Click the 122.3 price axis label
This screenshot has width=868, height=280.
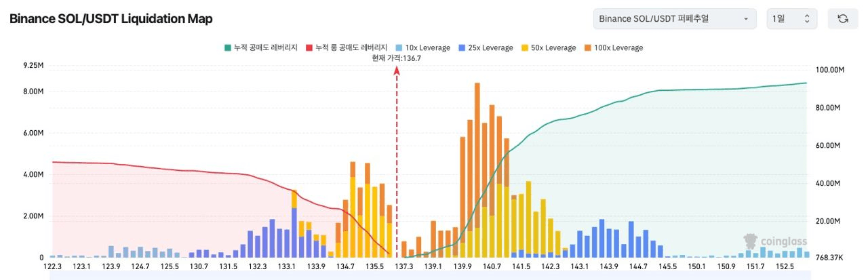52,267
